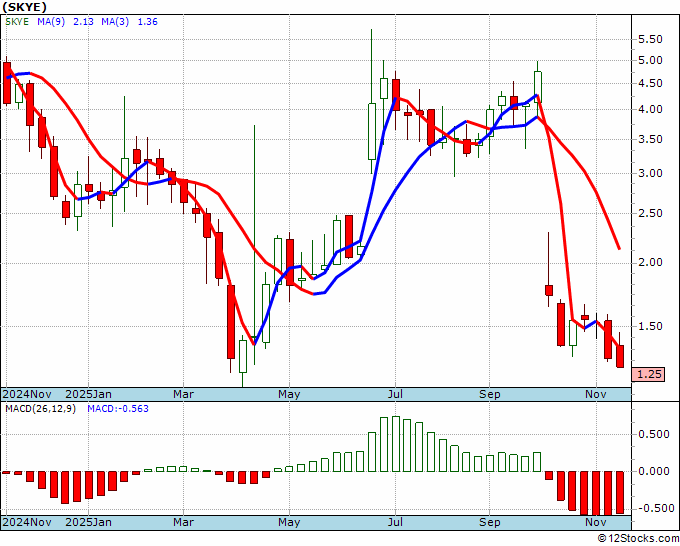Click the 4.00 price axis label
The width and height of the screenshot is (680, 546).
(x=651, y=109)
